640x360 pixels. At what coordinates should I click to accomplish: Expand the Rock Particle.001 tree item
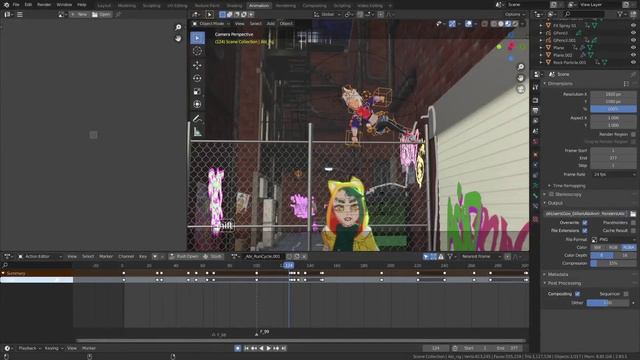click(541, 62)
